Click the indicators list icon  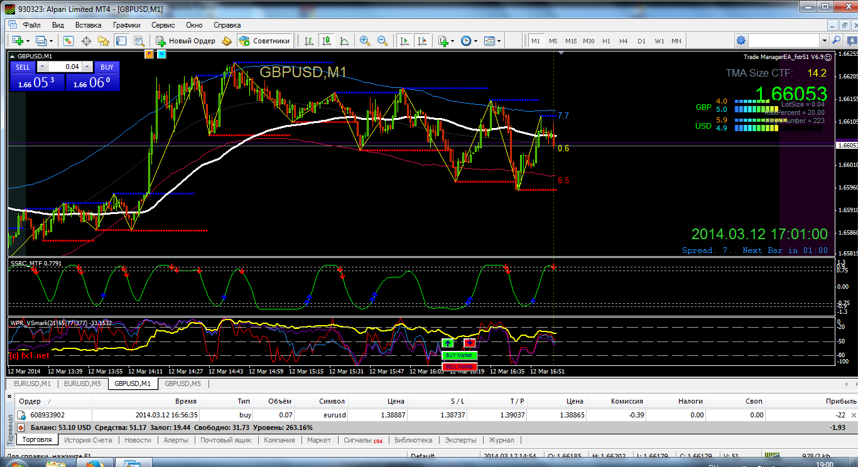pyautogui.click(x=443, y=41)
